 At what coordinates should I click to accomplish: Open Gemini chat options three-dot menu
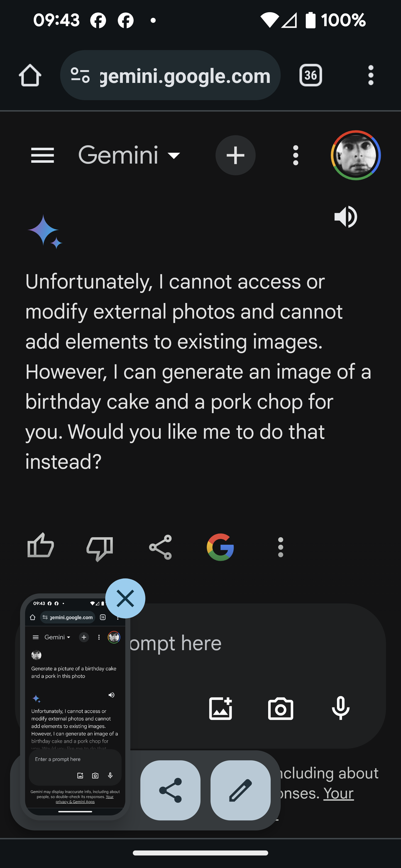[x=295, y=155]
